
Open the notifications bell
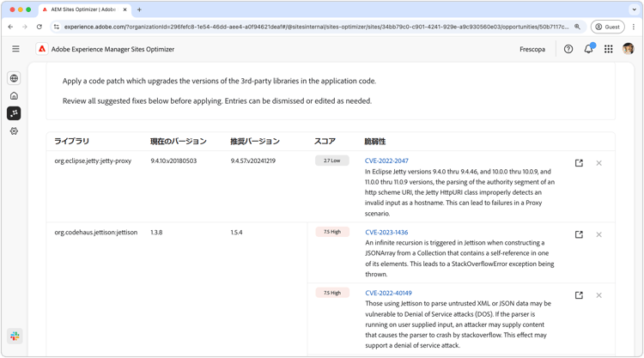click(588, 49)
